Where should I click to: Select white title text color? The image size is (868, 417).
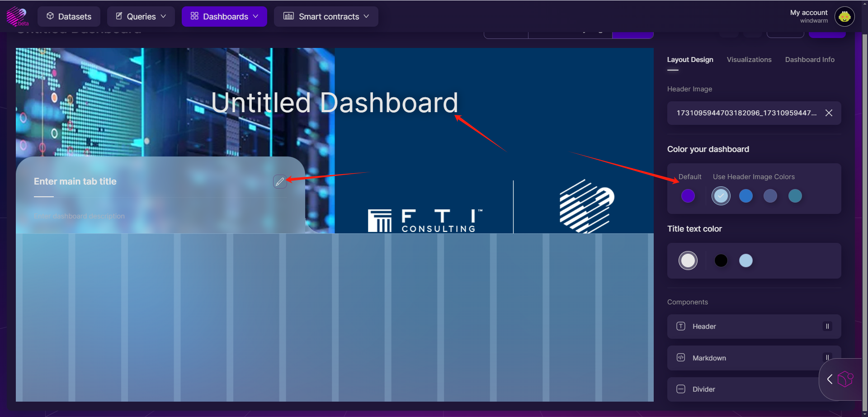tap(688, 261)
